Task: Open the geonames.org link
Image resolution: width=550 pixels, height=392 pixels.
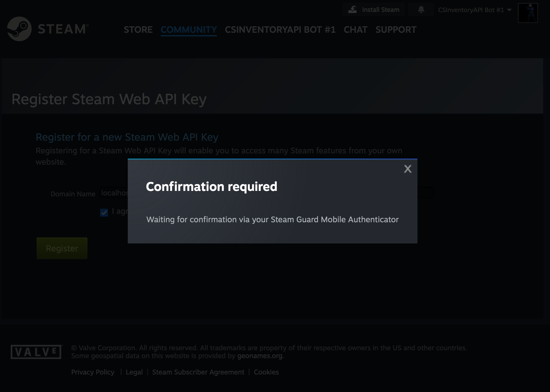Action: click(x=260, y=356)
